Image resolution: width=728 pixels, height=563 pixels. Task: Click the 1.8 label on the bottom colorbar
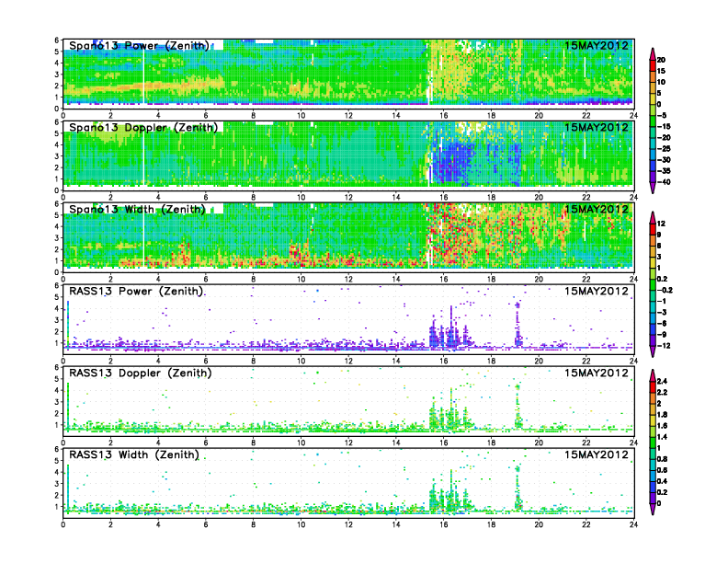662,414
